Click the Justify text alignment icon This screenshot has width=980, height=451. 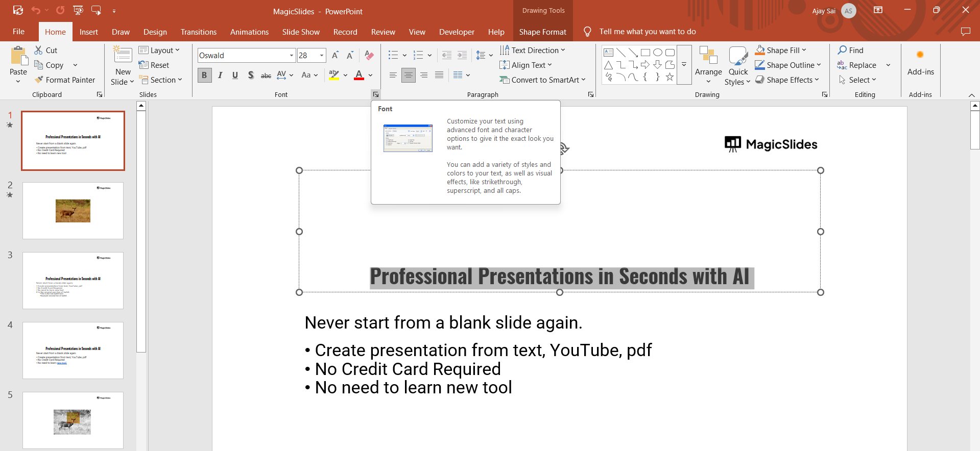[439, 75]
